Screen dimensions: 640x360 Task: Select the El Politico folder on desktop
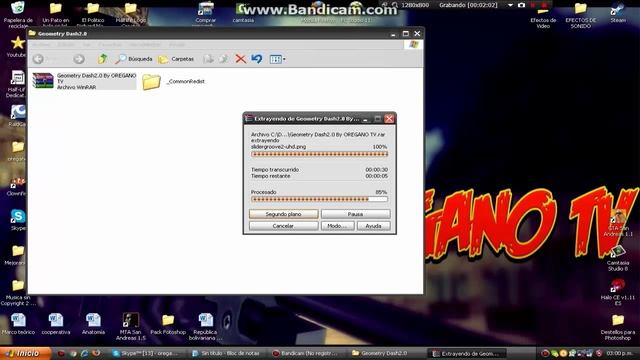click(x=93, y=14)
